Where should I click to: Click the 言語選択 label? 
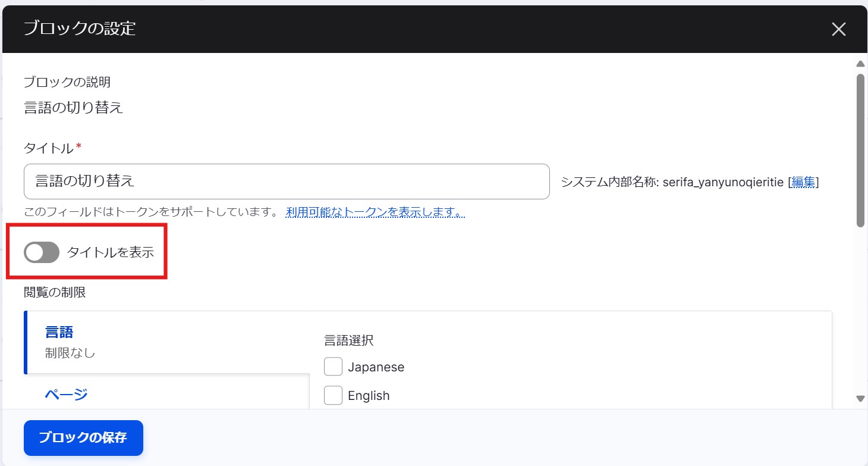point(348,340)
